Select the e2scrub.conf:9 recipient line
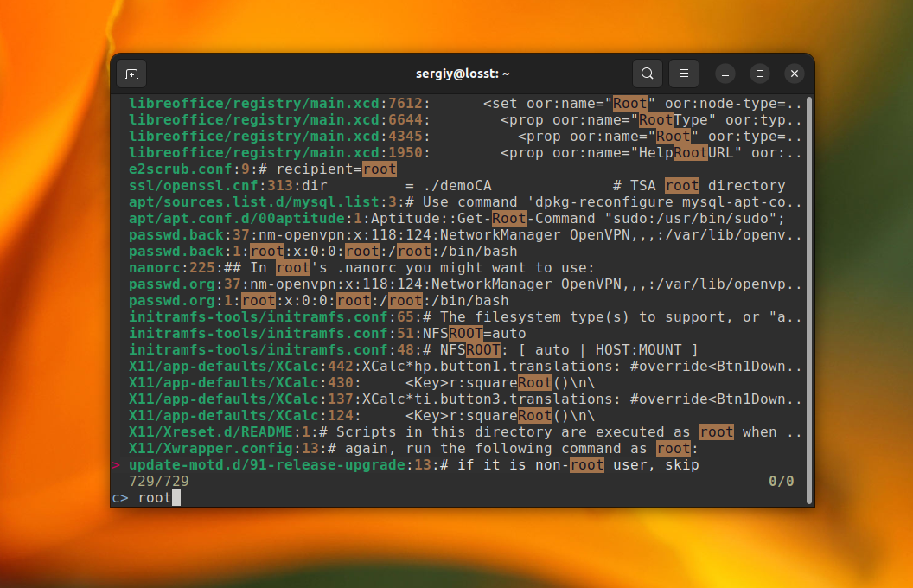 pos(263,169)
